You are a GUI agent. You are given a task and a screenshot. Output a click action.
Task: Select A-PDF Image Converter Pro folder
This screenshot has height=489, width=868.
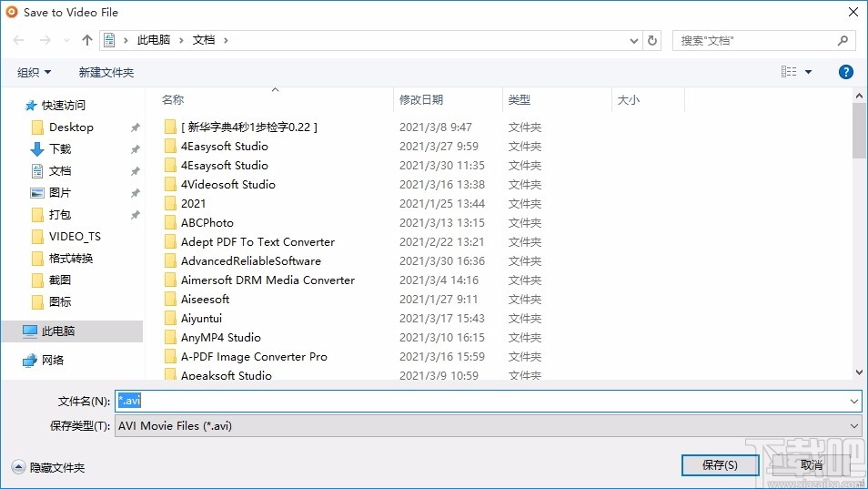(x=254, y=357)
